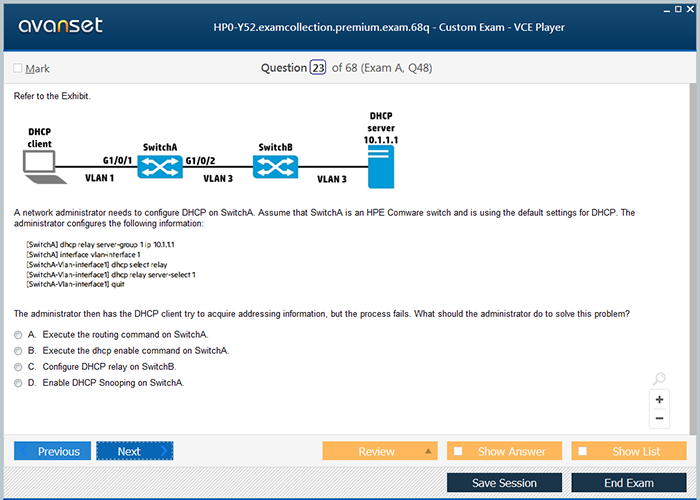The image size is (700, 500).
Task: Zoom out with the minus icon
Action: coord(659,419)
